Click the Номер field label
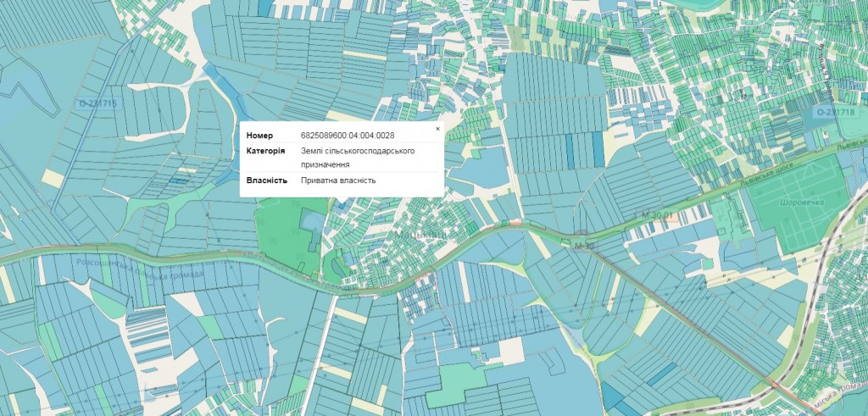The height and width of the screenshot is (416, 868). [259, 136]
